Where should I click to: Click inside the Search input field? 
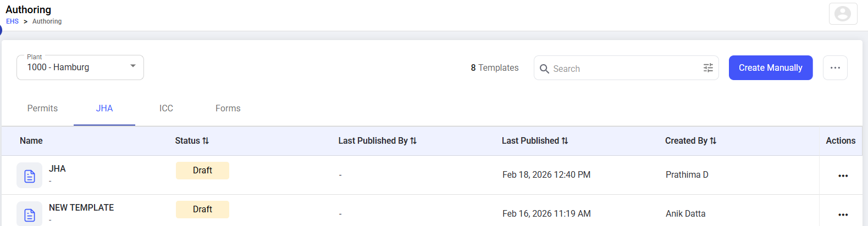pos(626,69)
